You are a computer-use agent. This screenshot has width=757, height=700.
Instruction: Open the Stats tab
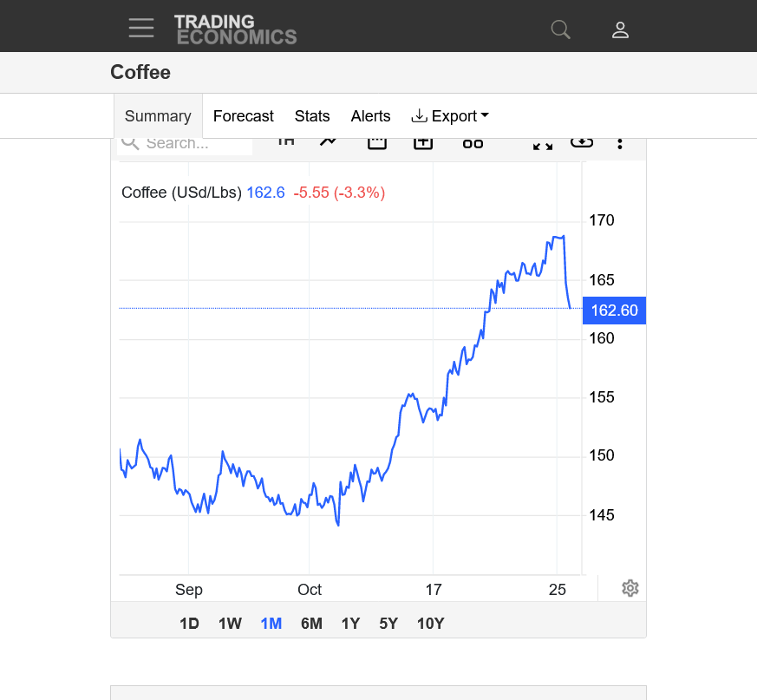pyautogui.click(x=312, y=116)
